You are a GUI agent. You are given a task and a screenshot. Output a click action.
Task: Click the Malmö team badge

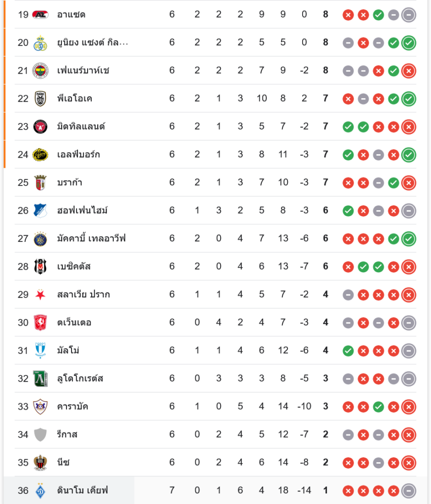point(40,350)
